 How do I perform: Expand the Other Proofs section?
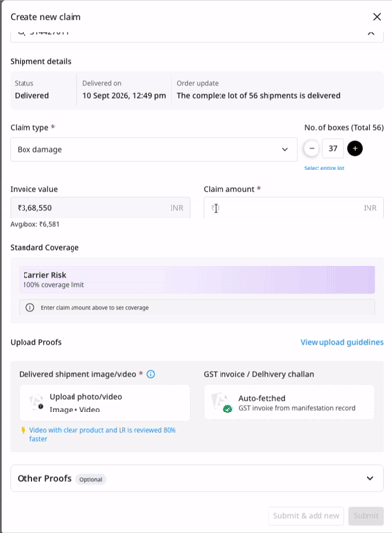click(x=197, y=478)
